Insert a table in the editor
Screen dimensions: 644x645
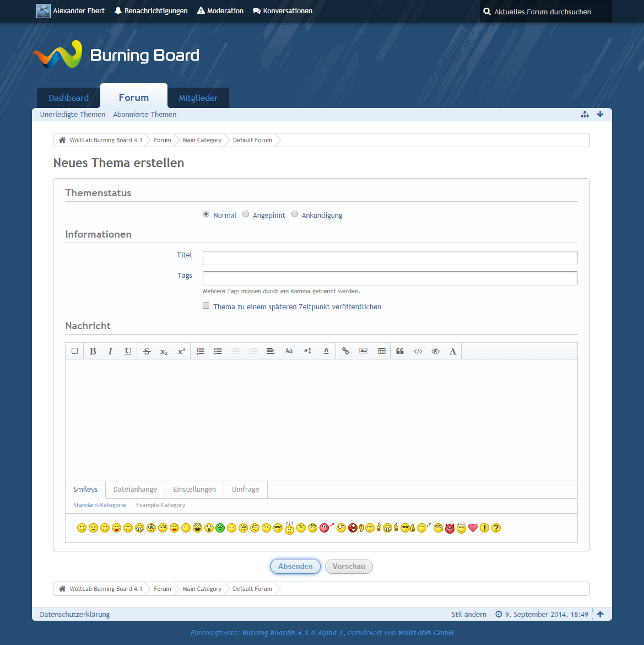pos(382,351)
